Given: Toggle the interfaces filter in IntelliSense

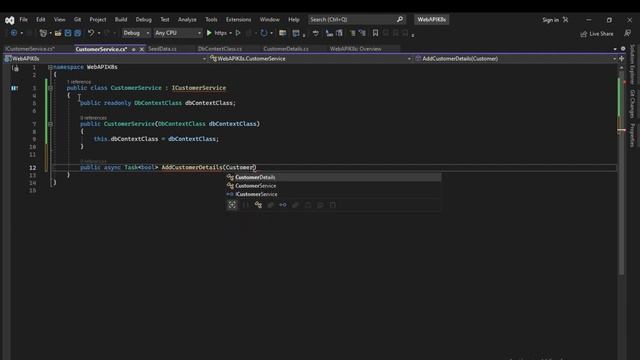Looking at the screenshot, I should coord(282,205).
